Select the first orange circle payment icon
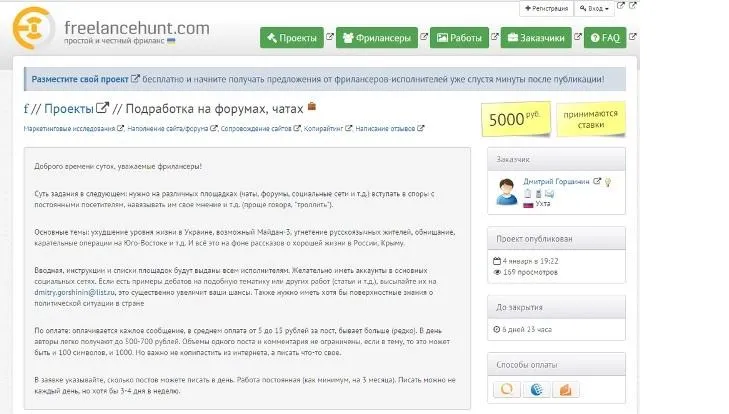Image resolution: width=729 pixels, height=414 pixels. click(509, 389)
